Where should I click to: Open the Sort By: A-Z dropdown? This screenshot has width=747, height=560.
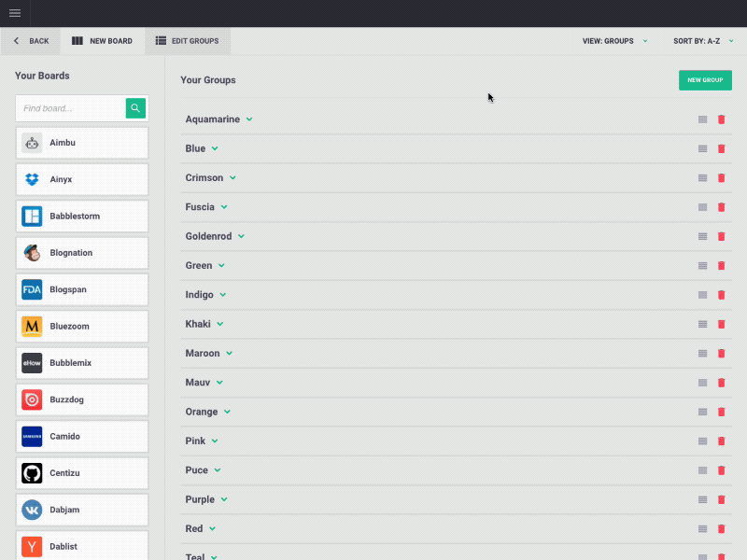click(701, 41)
